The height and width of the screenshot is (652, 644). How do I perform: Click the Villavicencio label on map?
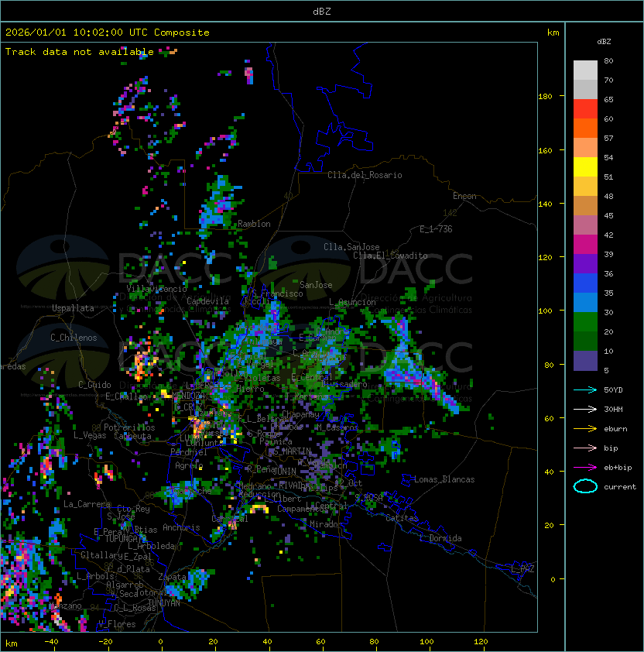pyautogui.click(x=156, y=289)
